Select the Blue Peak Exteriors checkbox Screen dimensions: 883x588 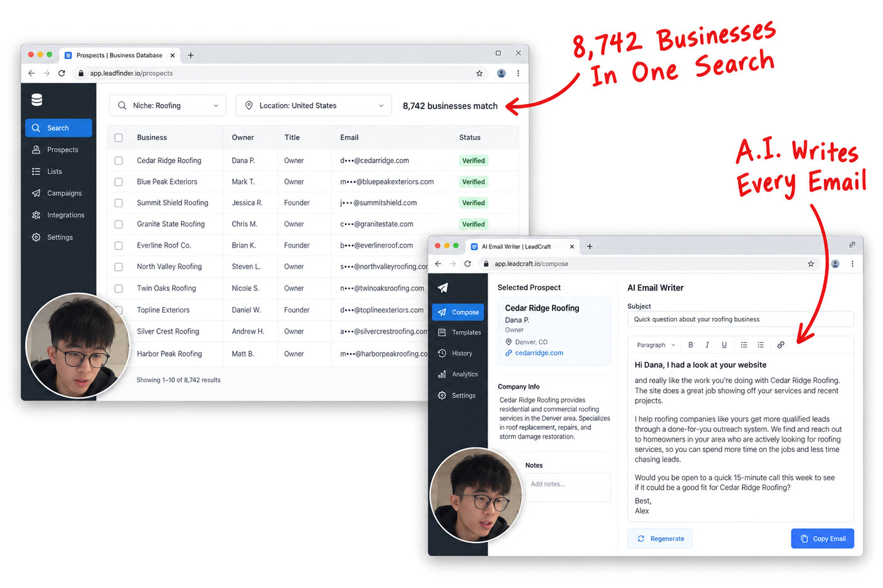[119, 182]
